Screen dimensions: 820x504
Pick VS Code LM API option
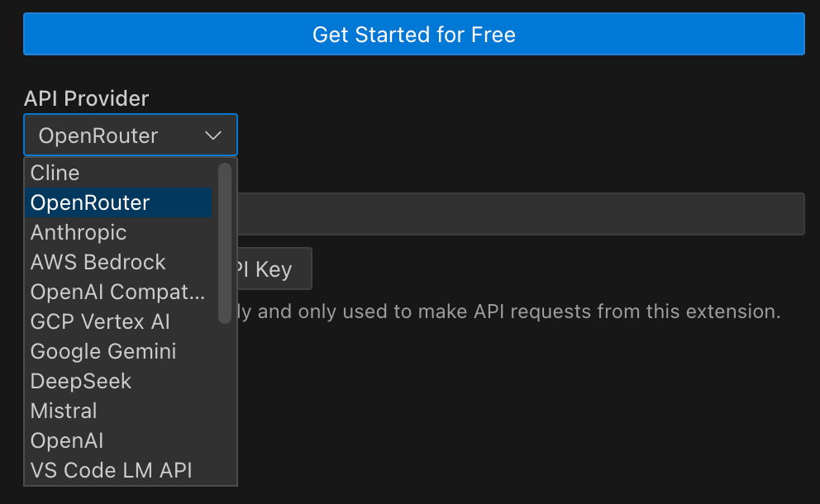coord(118,471)
